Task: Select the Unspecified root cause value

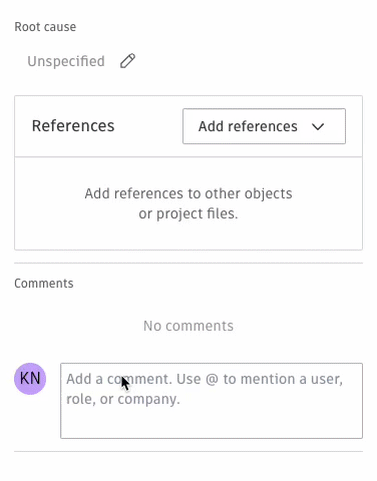Action: coord(66,61)
